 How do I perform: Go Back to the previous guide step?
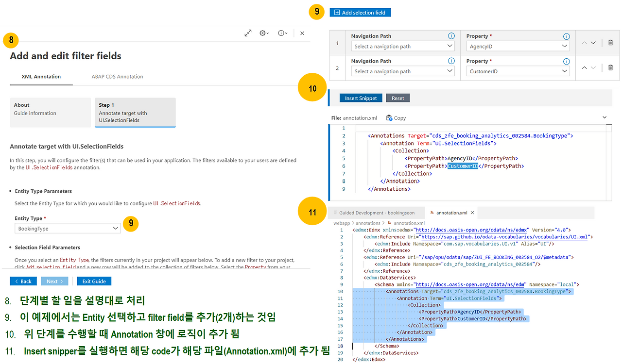(23, 281)
